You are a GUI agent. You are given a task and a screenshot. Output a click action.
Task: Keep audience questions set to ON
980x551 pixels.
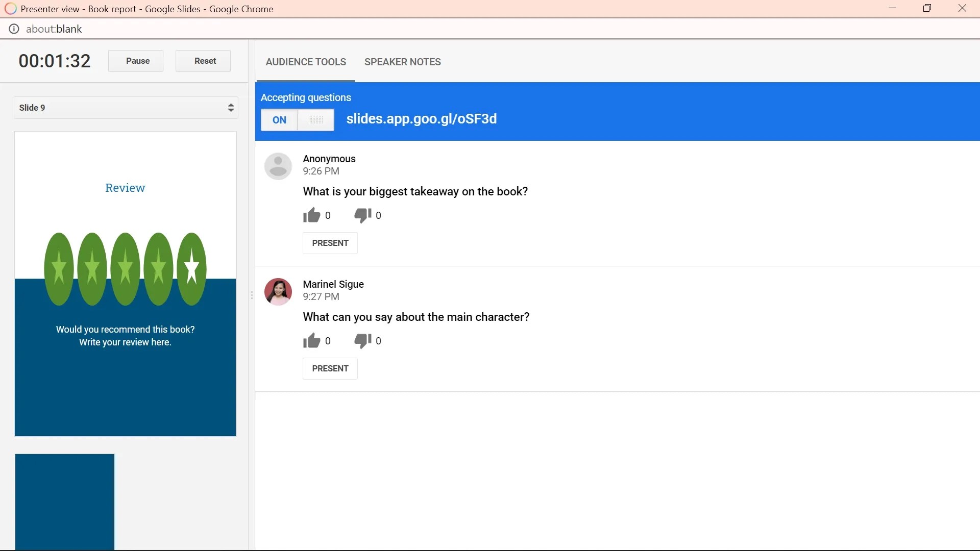coord(279,120)
